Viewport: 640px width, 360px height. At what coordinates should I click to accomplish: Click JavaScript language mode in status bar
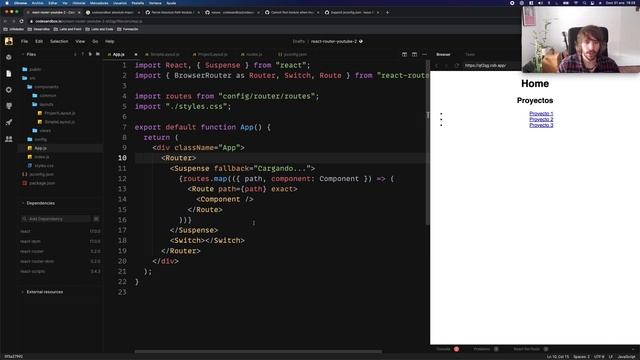coord(627,357)
